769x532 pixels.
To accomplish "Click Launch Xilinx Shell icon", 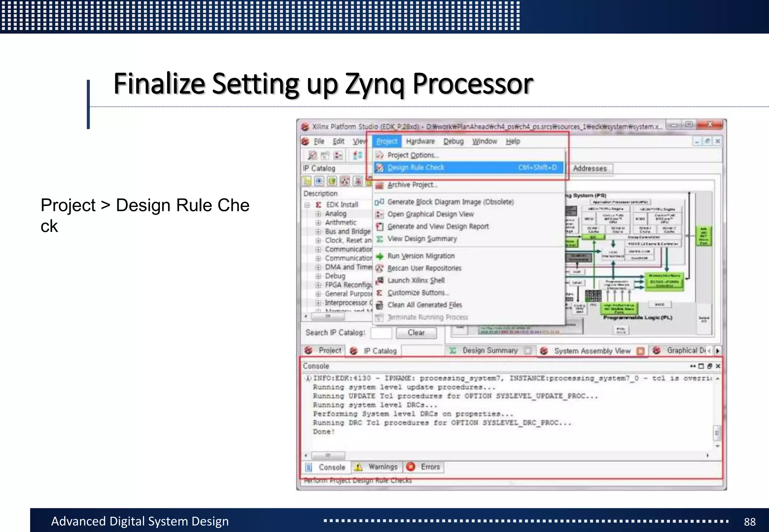I will (x=380, y=281).
